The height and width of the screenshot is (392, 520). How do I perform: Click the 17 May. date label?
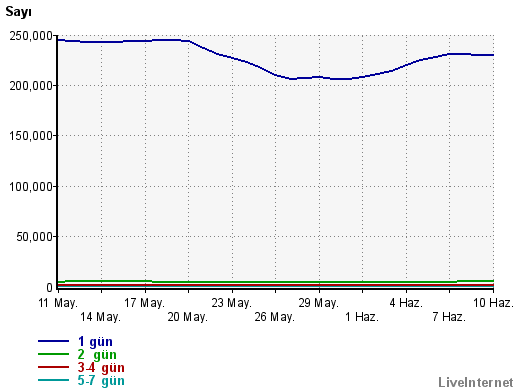145,303
